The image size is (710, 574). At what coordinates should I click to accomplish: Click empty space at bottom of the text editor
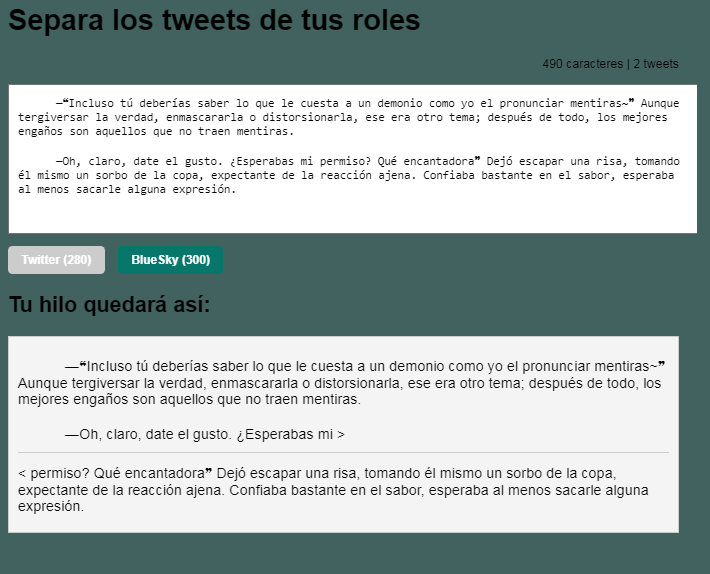[x=350, y=215]
